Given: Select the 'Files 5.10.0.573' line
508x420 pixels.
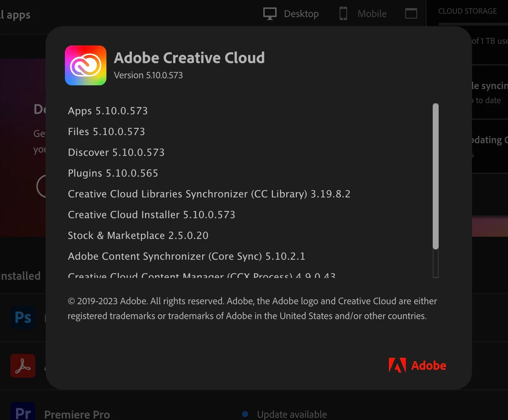Looking at the screenshot, I should click(106, 132).
